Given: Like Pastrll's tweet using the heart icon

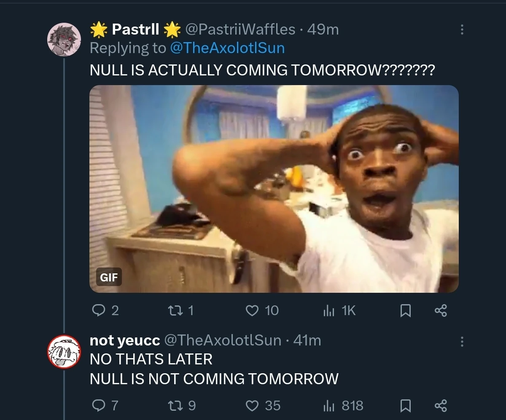Looking at the screenshot, I should point(252,310).
